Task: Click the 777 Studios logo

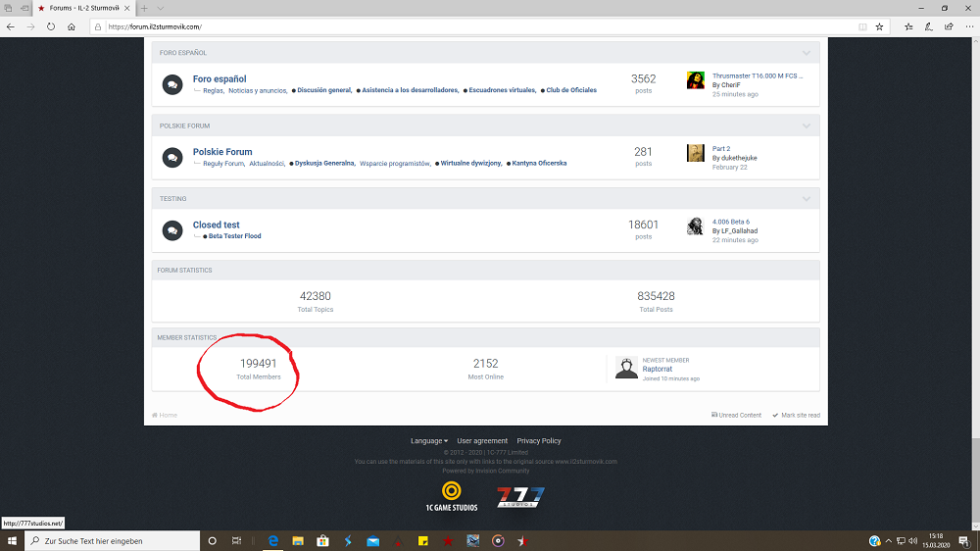Action: (520, 497)
